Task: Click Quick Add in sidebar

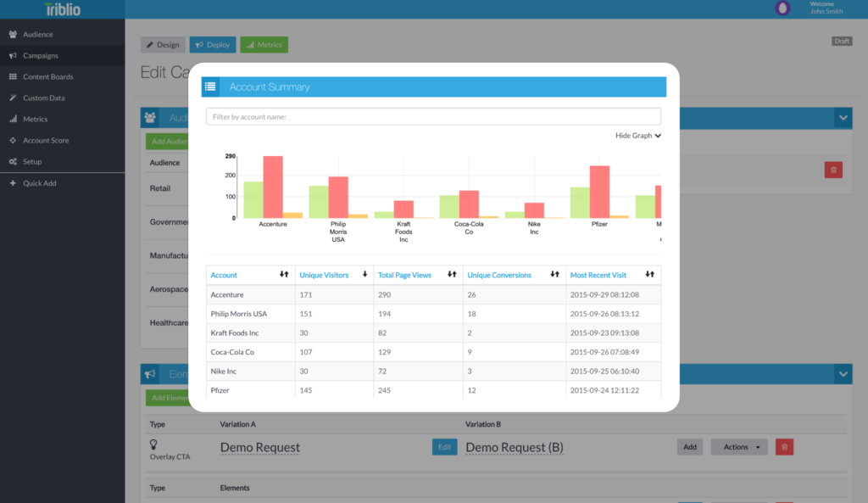Action: point(62,183)
